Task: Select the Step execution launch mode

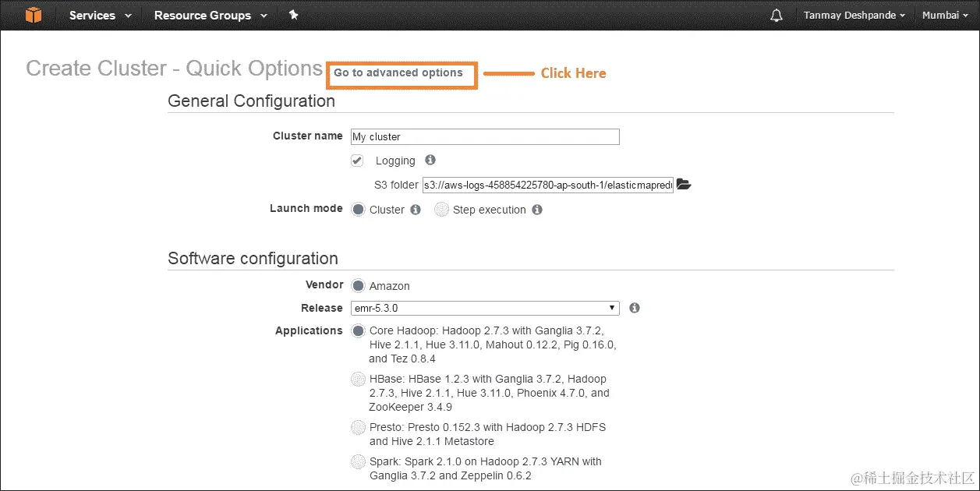Action: pos(441,209)
